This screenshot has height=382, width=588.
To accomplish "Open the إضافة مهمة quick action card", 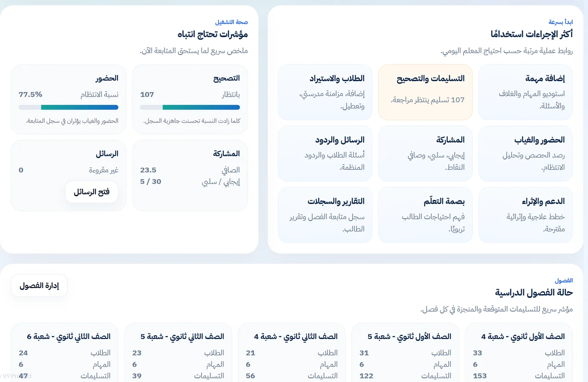I will pos(525,92).
